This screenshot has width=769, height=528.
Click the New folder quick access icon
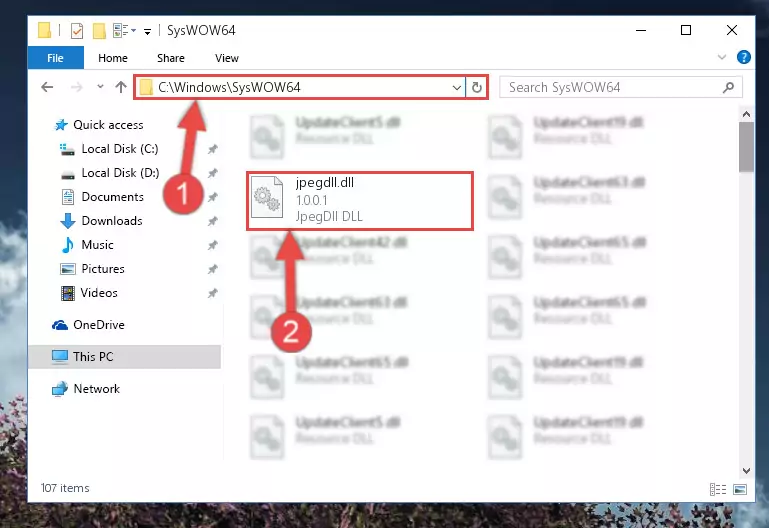99,31
